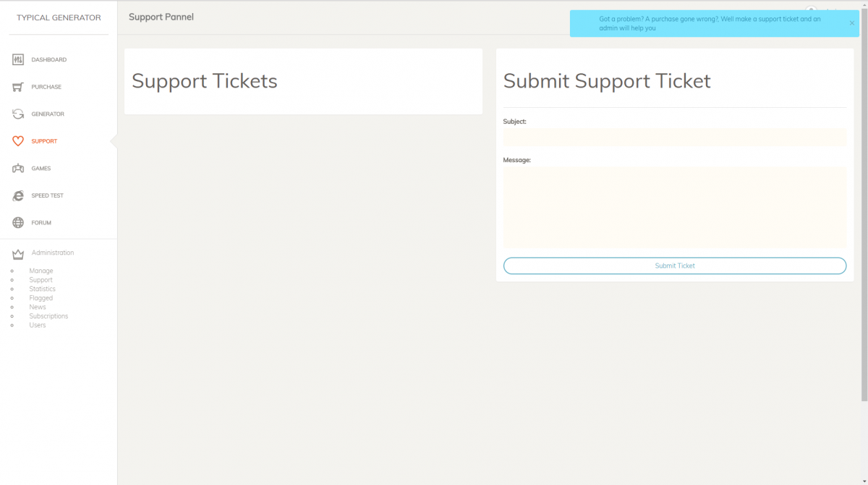
Task: Click the Games controller icon
Action: point(18,169)
